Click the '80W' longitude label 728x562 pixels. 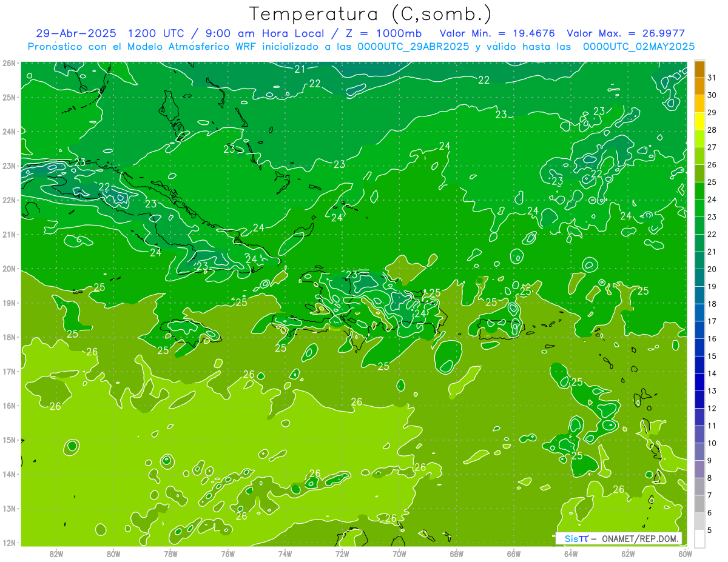point(113,554)
